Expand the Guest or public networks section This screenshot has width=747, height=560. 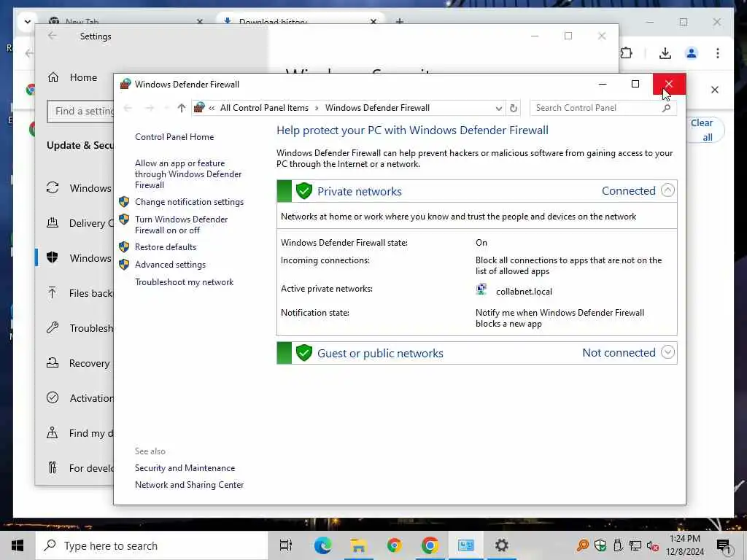(667, 352)
